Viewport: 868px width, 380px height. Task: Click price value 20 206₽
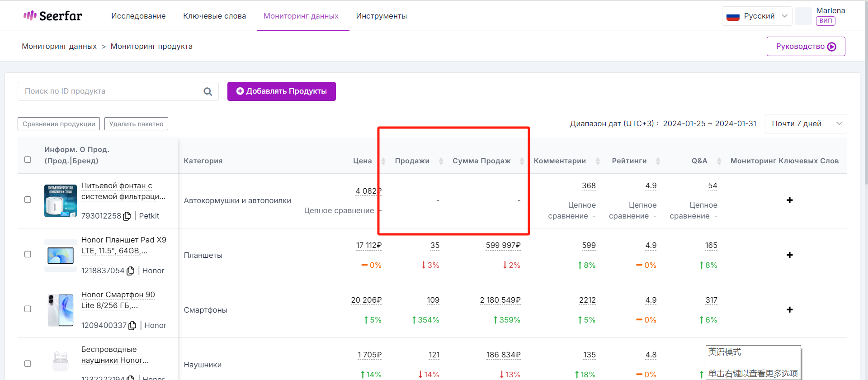(x=366, y=300)
